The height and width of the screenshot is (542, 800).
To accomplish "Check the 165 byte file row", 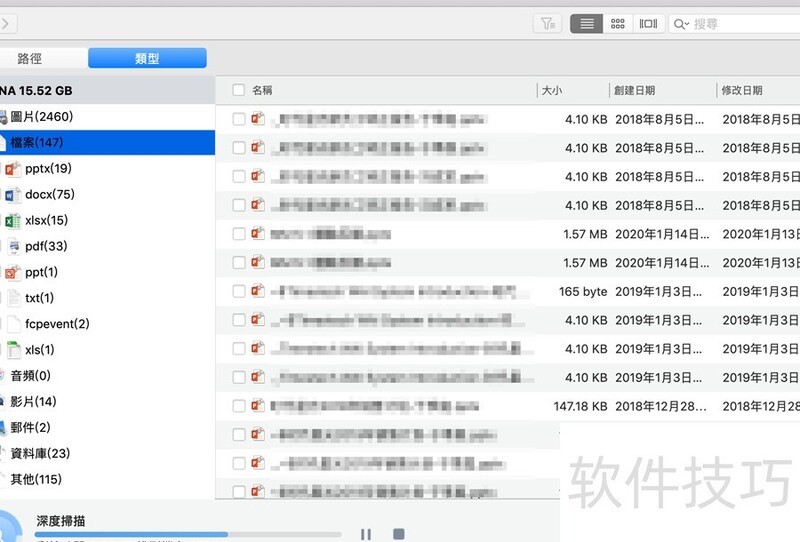I will pos(239,291).
